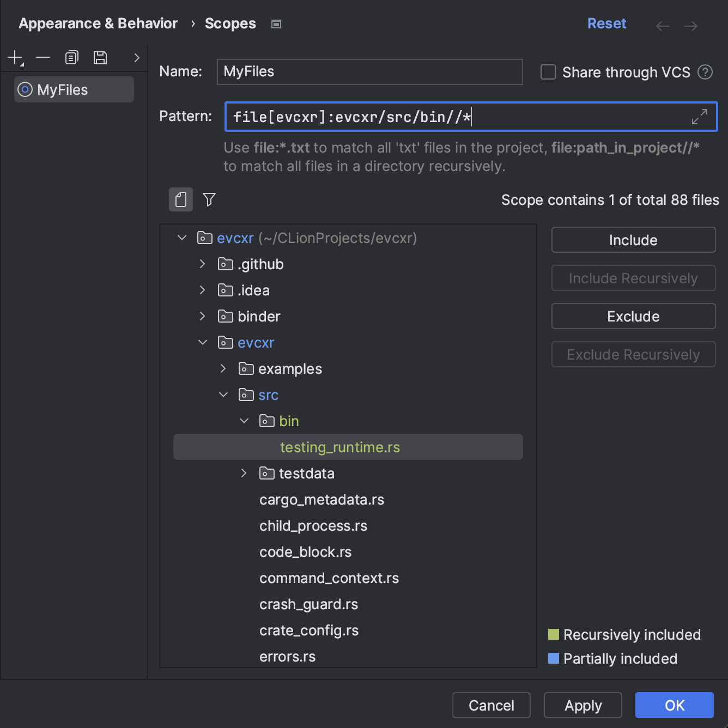Expand the examples folder
The width and height of the screenshot is (728, 728).
(x=223, y=368)
